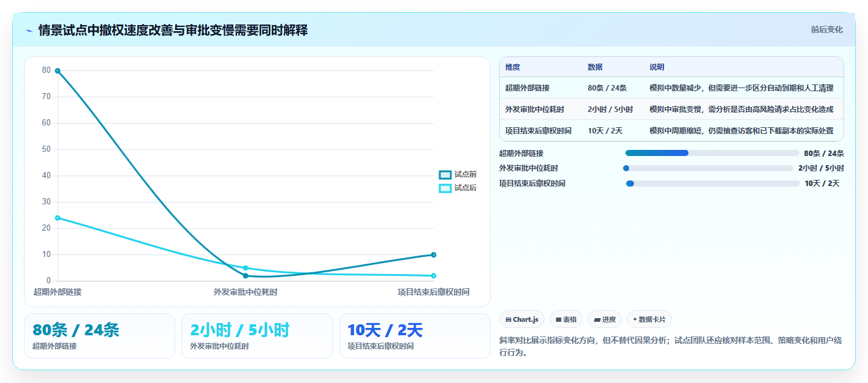The width and height of the screenshot is (868, 383).
Task: Click the 试点前 data point at 80
Action: (58, 70)
